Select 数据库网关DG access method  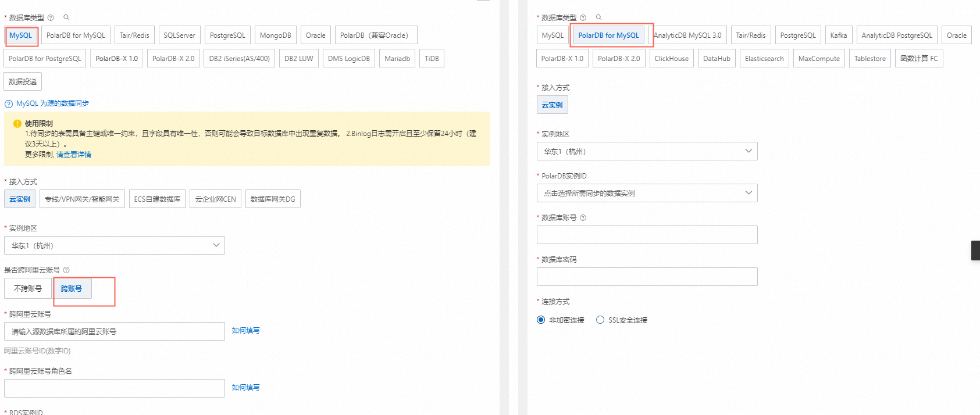[x=273, y=199]
